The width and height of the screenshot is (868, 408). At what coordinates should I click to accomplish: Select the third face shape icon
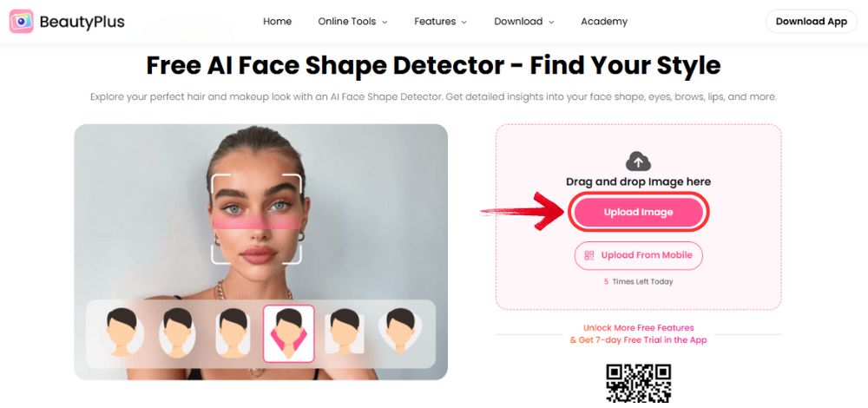pyautogui.click(x=233, y=332)
